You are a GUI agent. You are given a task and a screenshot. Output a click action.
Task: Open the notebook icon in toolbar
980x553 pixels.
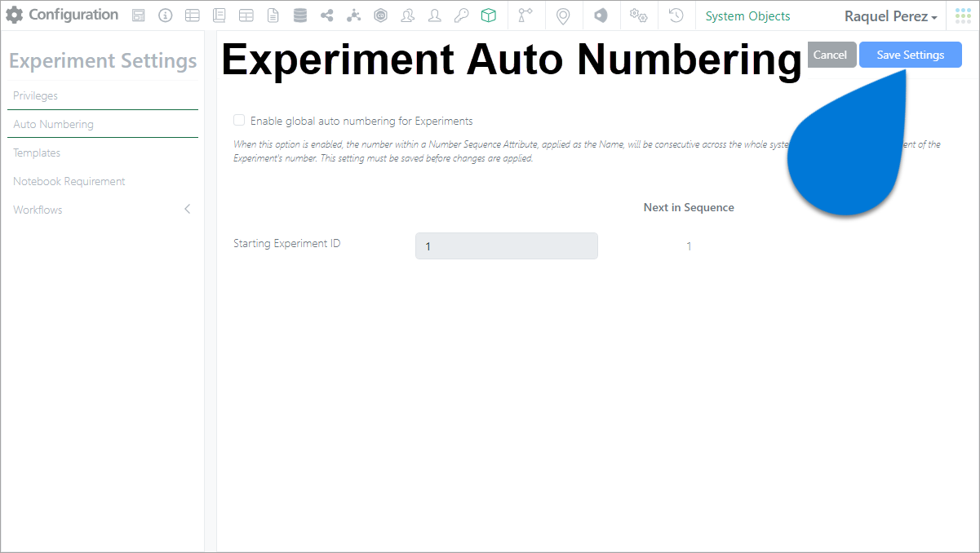pos(219,15)
